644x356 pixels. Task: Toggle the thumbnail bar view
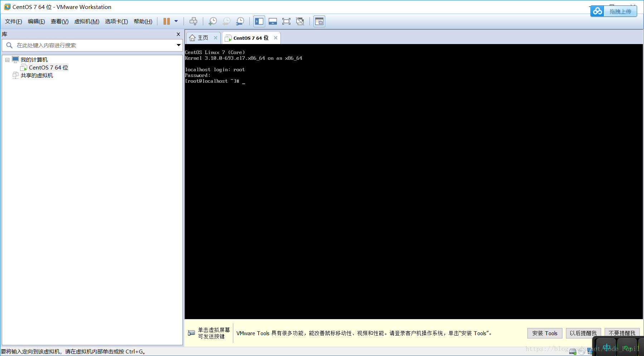coord(273,21)
